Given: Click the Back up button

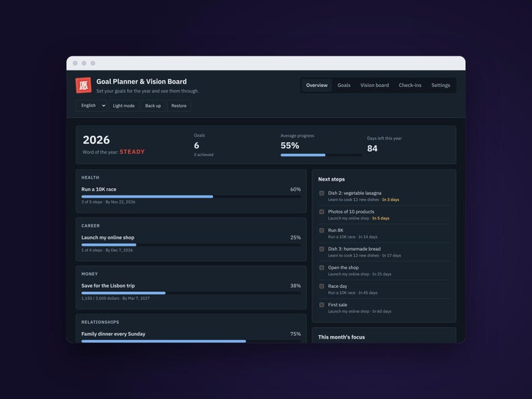Looking at the screenshot, I should tap(153, 106).
